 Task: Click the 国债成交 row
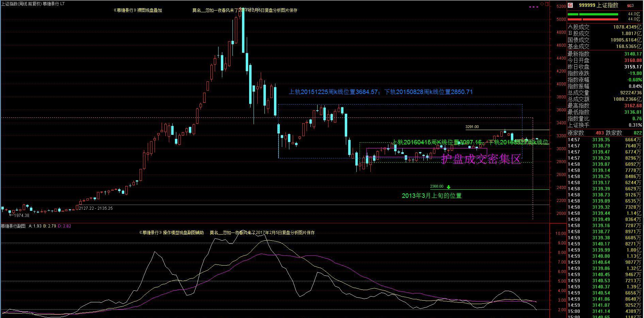point(605,40)
